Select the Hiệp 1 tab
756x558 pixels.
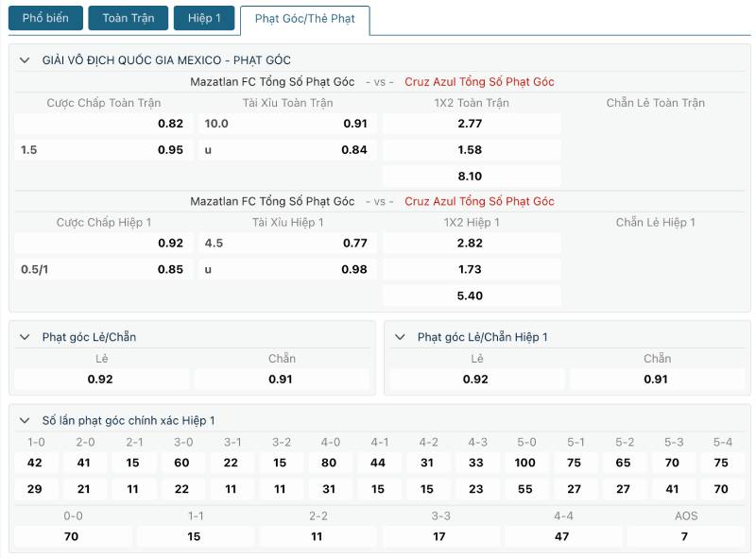(x=204, y=18)
